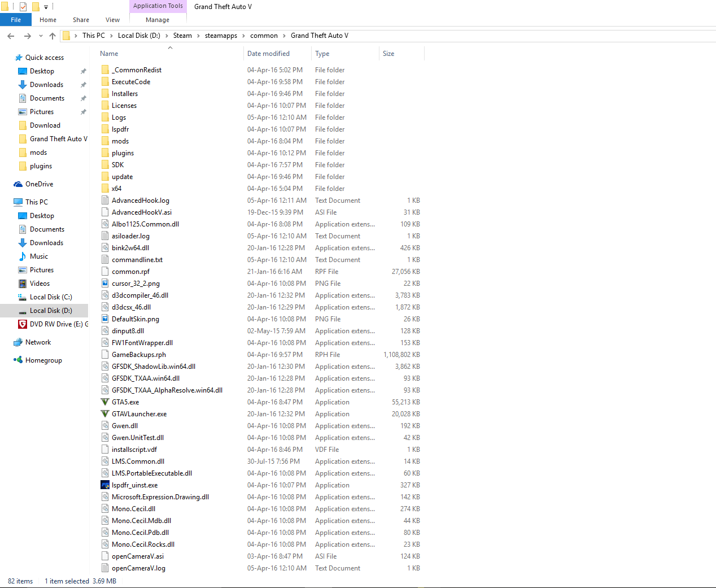
Task: Expand the chevron after Local Disk (D:) in address bar
Action: [x=167, y=36]
